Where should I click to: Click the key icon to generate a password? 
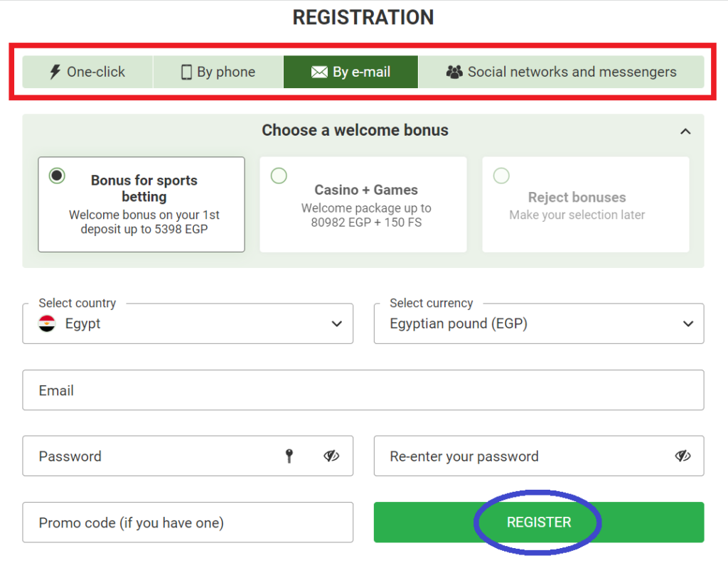pyautogui.click(x=289, y=456)
